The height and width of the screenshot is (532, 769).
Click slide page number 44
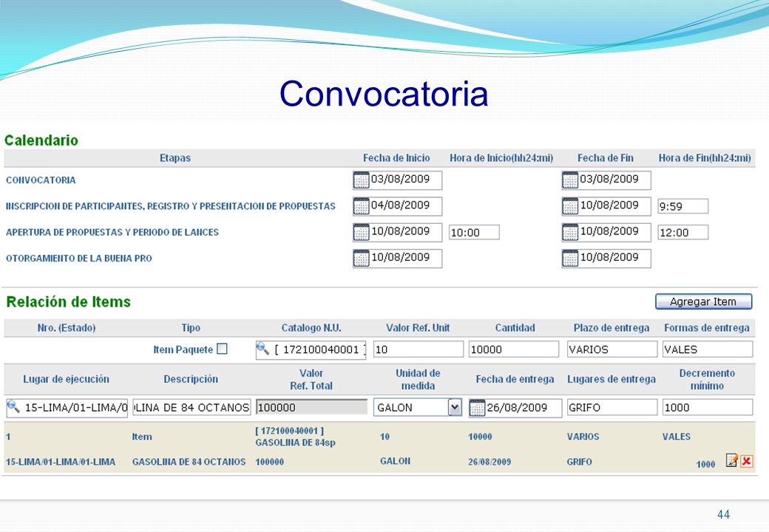[723, 514]
